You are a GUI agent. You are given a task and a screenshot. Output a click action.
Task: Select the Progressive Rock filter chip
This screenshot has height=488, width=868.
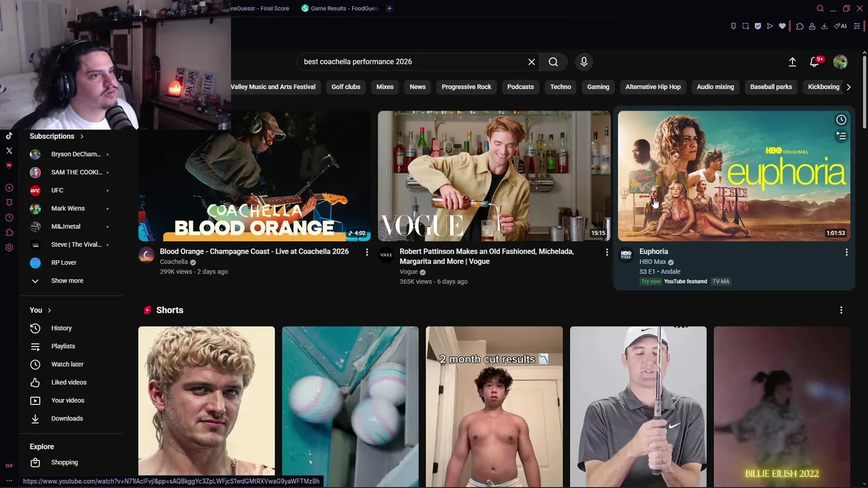point(467,87)
